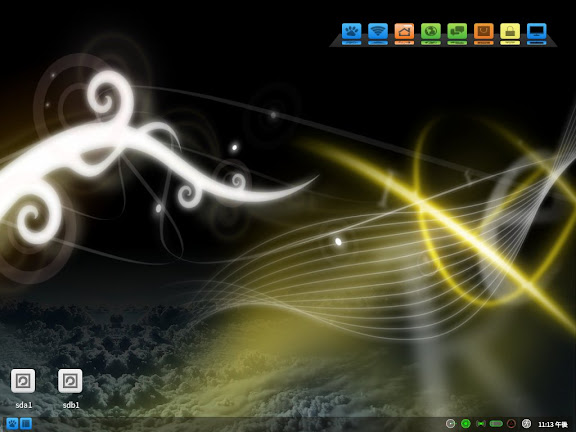Select the sda1 label text
576x432 pixels.
pyautogui.click(x=24, y=405)
